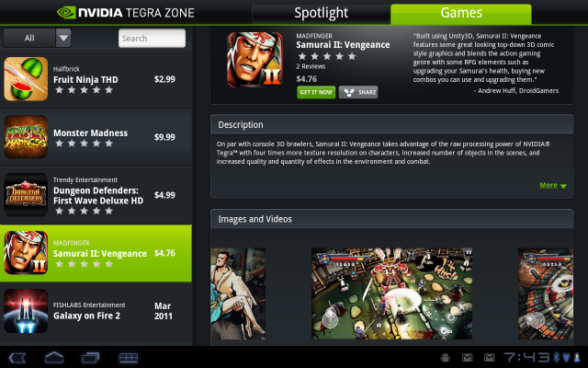This screenshot has height=368, width=588.
Task: Open the All category filter dropdown
Action: (x=37, y=38)
